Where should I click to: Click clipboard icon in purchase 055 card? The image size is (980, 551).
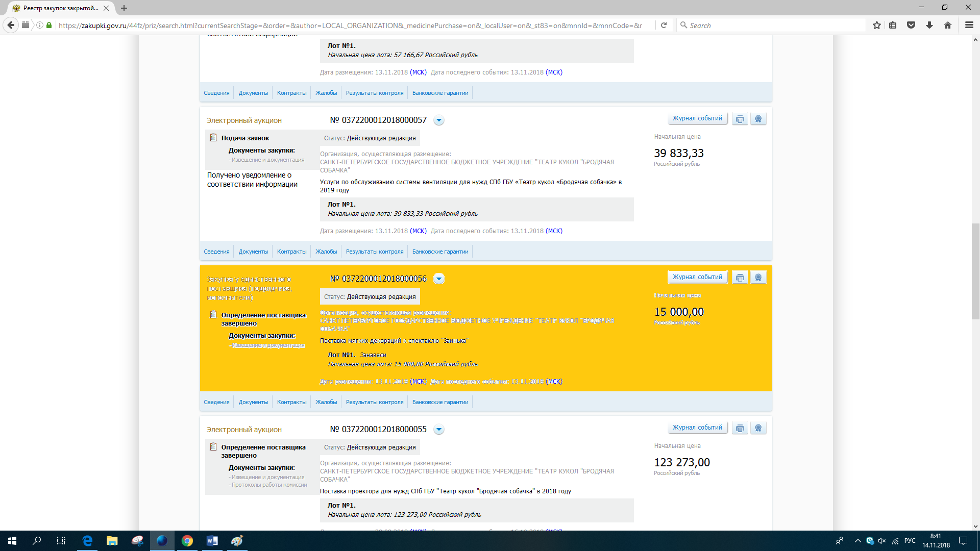tap(213, 446)
